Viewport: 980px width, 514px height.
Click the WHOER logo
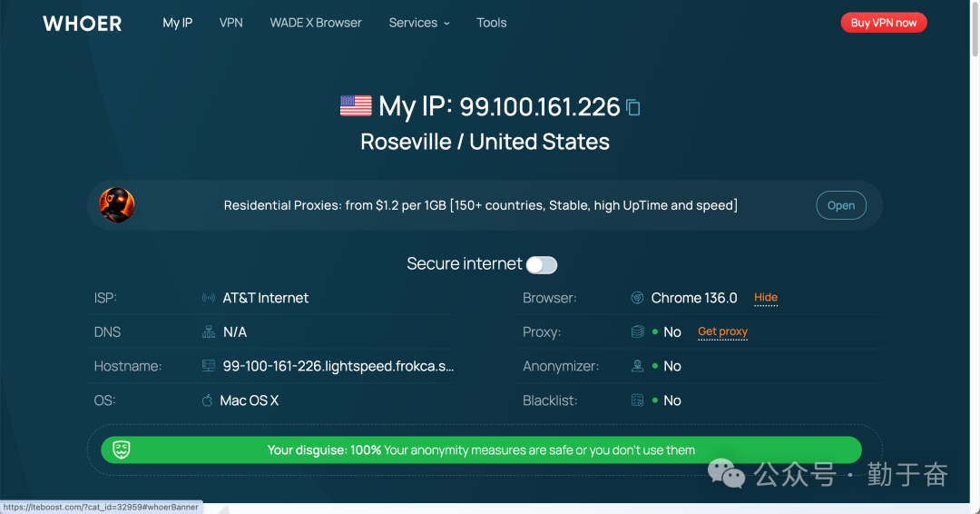(82, 23)
